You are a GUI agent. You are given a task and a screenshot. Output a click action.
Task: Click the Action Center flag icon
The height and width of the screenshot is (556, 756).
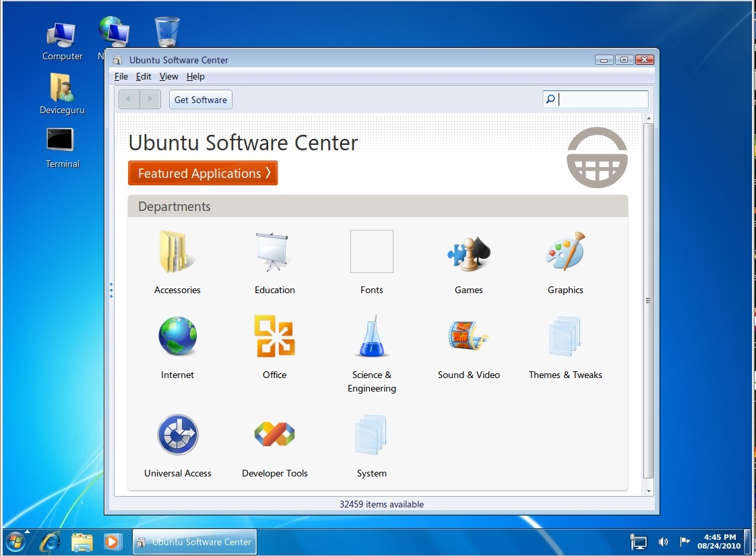pos(685,542)
